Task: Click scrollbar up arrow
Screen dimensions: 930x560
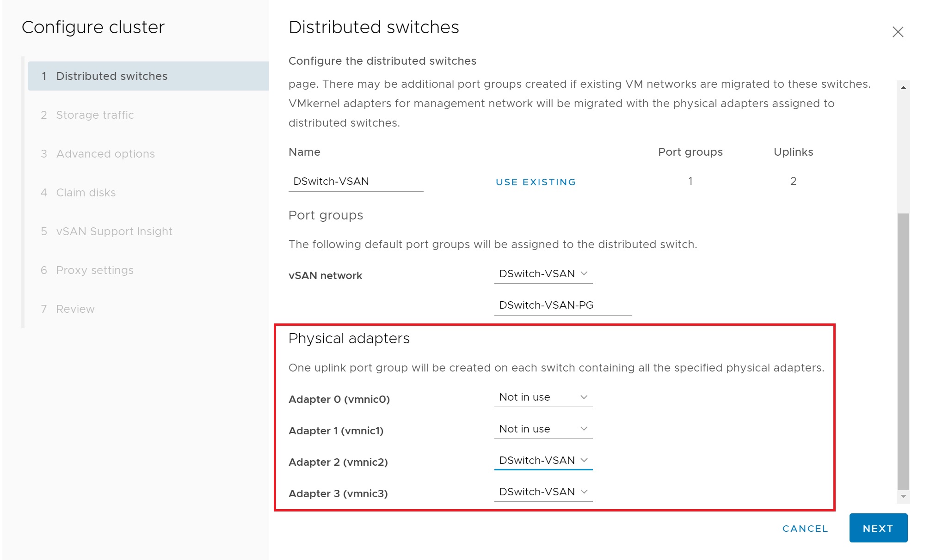Action: (x=903, y=88)
